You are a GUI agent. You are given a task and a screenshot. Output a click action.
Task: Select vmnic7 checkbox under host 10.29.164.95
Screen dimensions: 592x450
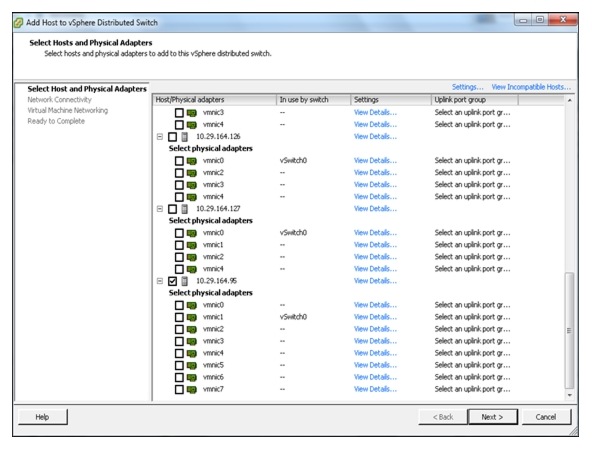tap(179, 390)
